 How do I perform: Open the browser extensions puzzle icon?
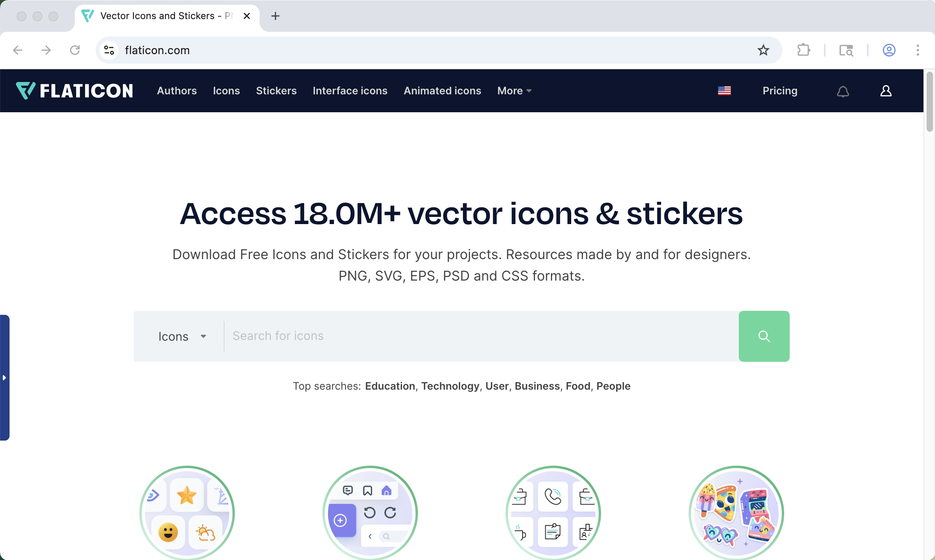coord(804,50)
